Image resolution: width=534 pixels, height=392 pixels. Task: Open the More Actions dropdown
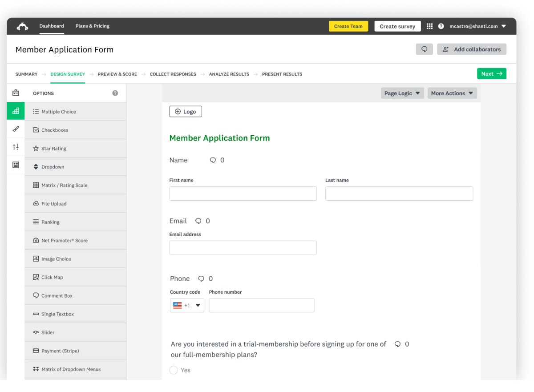tap(452, 93)
